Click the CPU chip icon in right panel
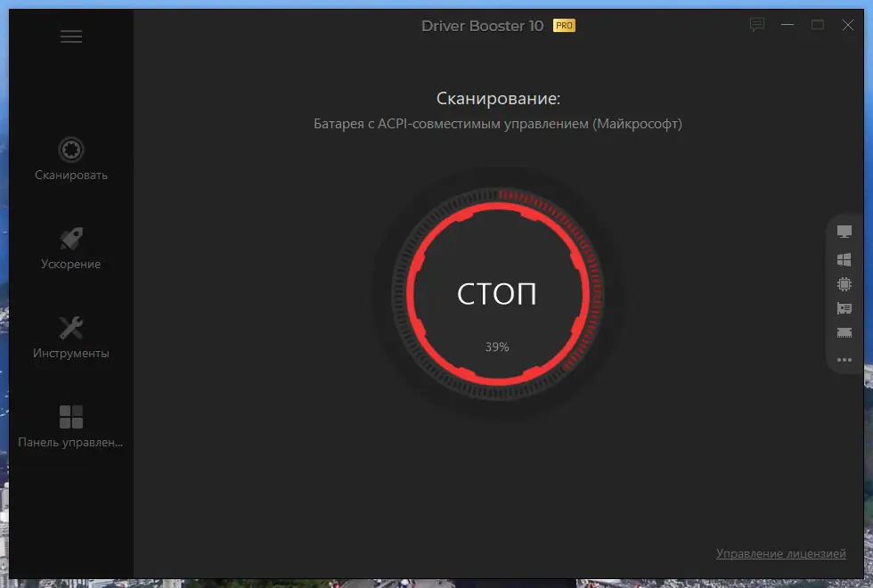 click(x=844, y=284)
